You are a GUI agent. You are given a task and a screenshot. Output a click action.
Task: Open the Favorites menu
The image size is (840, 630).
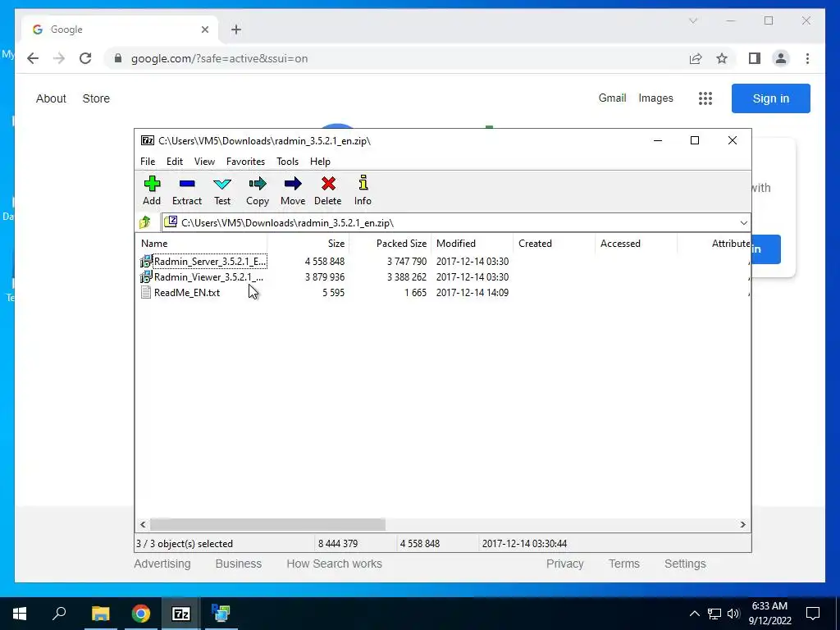coord(246,162)
